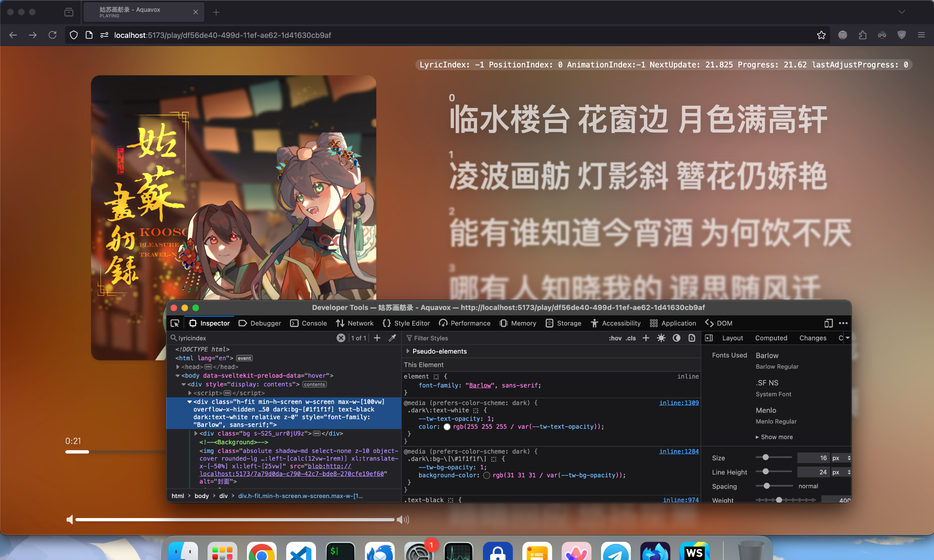
Task: Adjust the Line Height slider
Action: (765, 472)
